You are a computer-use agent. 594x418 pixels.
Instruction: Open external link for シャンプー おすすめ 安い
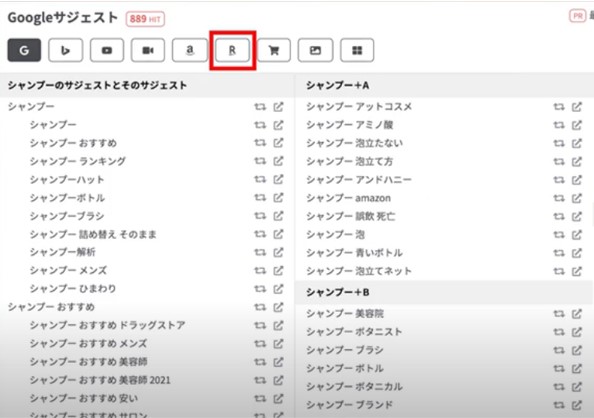point(278,398)
